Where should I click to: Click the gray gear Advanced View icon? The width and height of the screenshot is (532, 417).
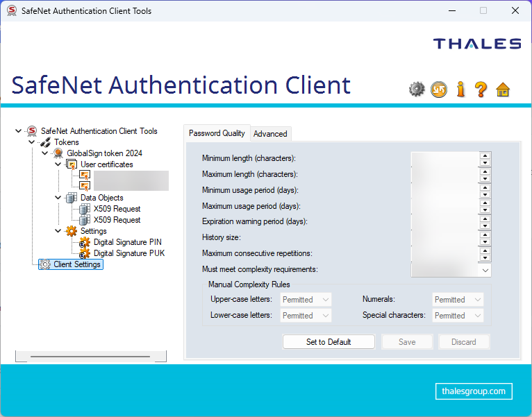coord(417,89)
